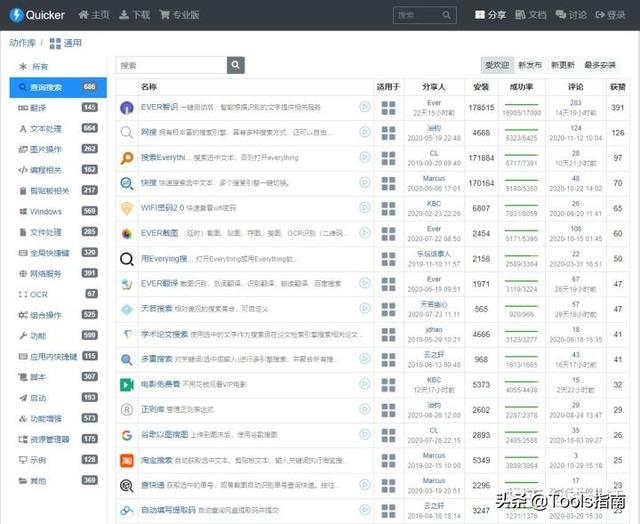
Task: Click the Quicker logo
Action: (x=37, y=15)
